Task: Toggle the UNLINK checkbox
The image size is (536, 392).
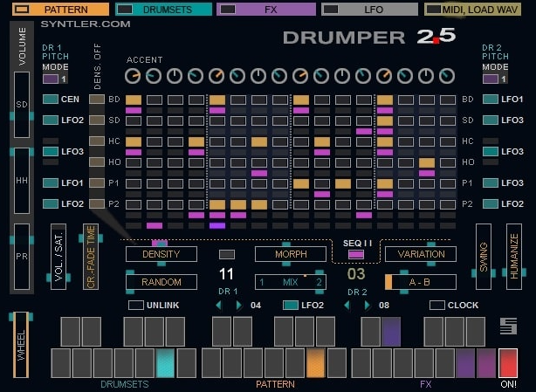Action: pyautogui.click(x=135, y=305)
